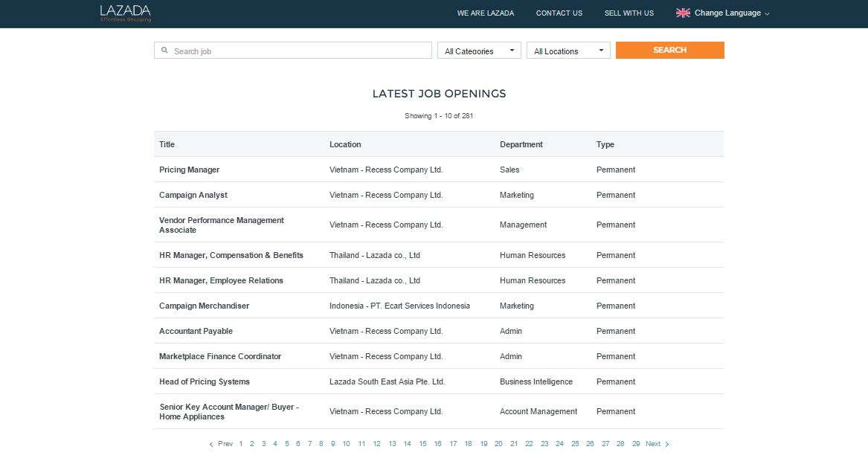Open the We Are Lazada menu item
The image size is (868, 467).
[x=486, y=13]
